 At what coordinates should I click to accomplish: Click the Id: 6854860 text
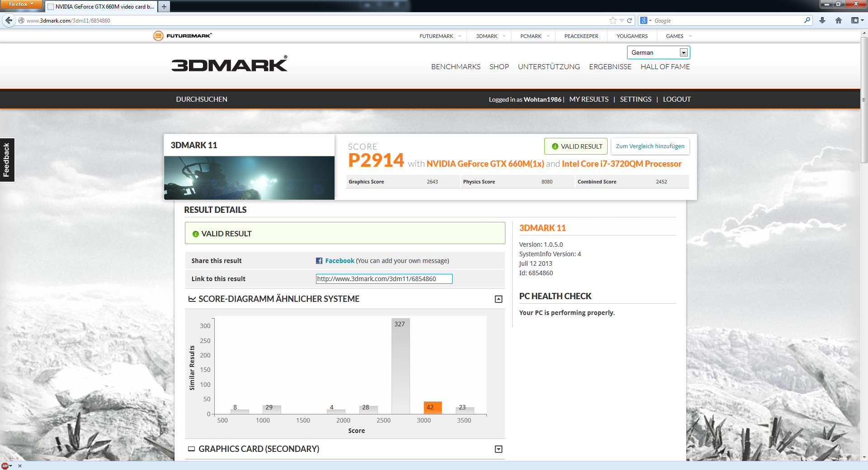[536, 273]
